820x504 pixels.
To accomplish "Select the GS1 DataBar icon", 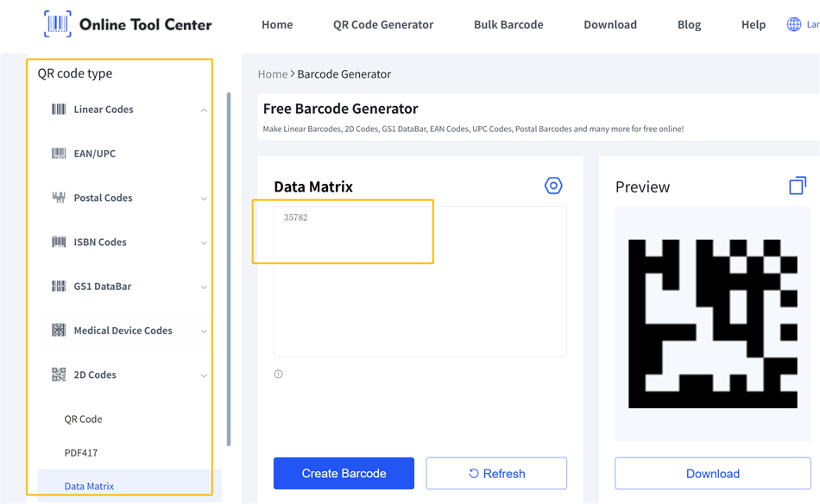I will point(59,286).
